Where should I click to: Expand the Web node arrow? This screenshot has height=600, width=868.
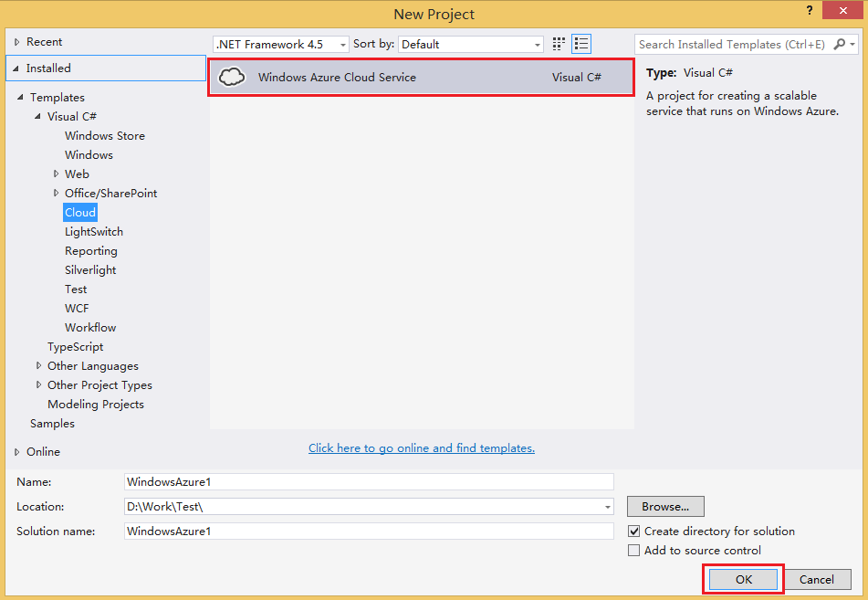(56, 174)
